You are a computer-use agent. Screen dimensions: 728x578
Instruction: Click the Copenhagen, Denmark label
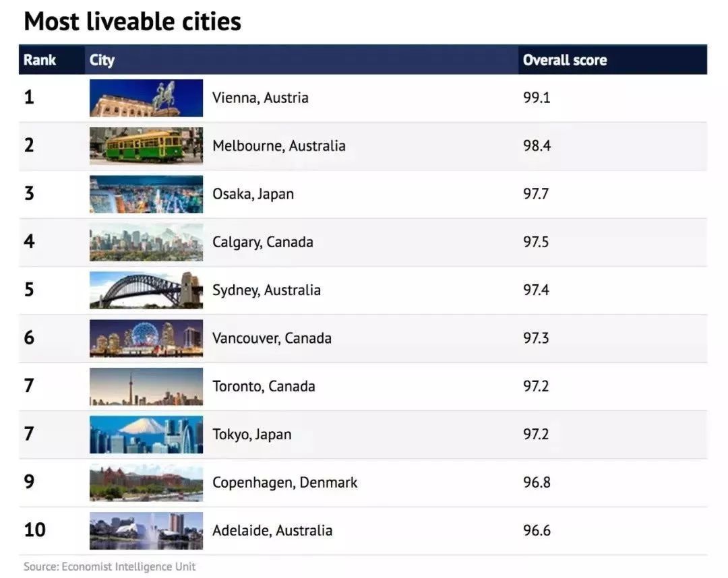coord(284,482)
